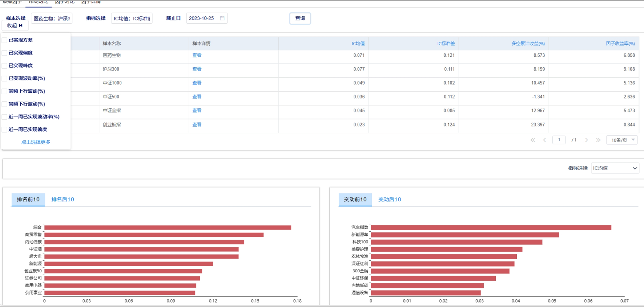Click the 综合 bar in ranking chart
Image resolution: width=644 pixels, height=308 pixels.
tap(168, 228)
